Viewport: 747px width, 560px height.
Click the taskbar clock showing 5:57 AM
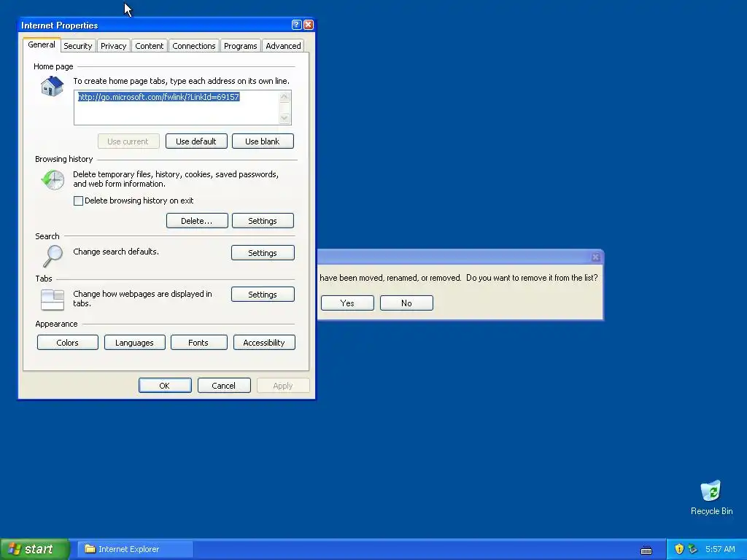click(x=720, y=549)
